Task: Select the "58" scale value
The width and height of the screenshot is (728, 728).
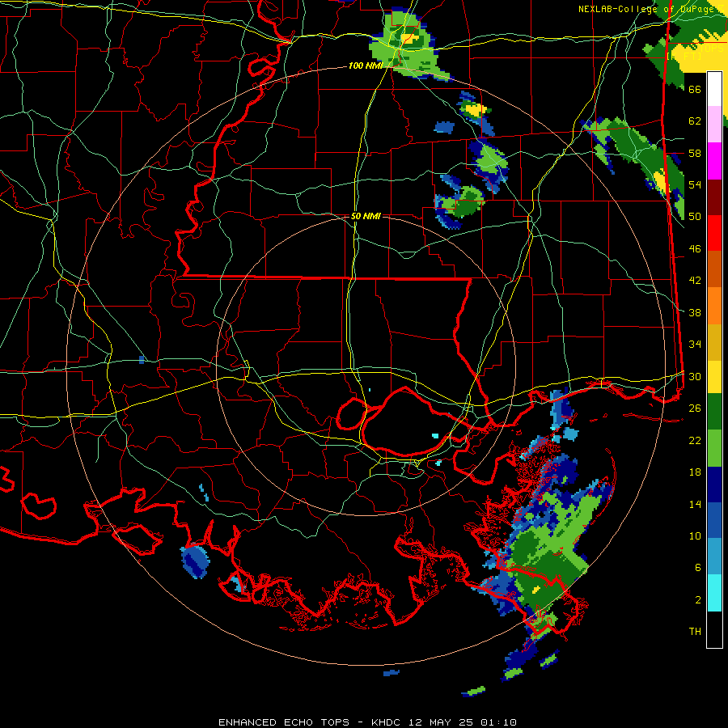Action: 695,153
